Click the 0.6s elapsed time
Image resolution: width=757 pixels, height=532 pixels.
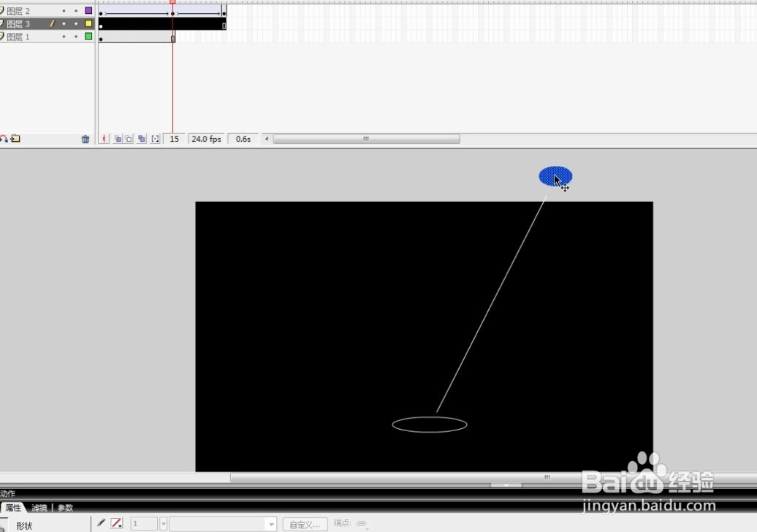click(243, 139)
